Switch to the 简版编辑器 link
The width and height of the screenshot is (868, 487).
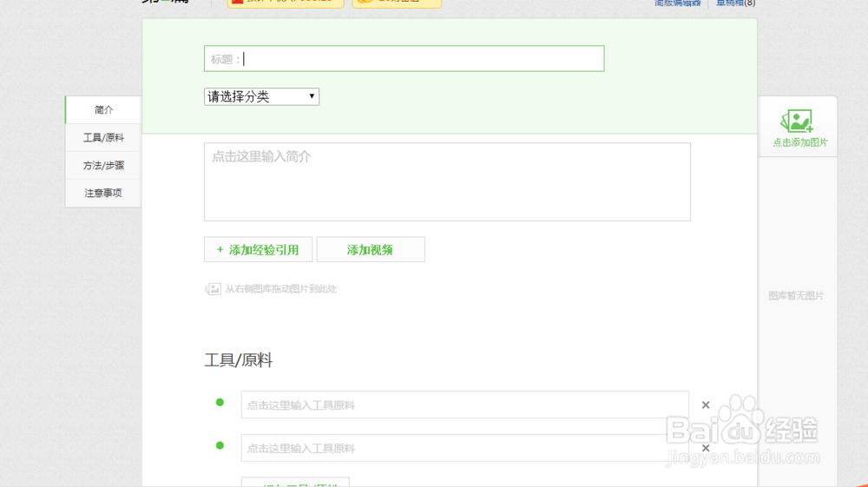point(678,3)
